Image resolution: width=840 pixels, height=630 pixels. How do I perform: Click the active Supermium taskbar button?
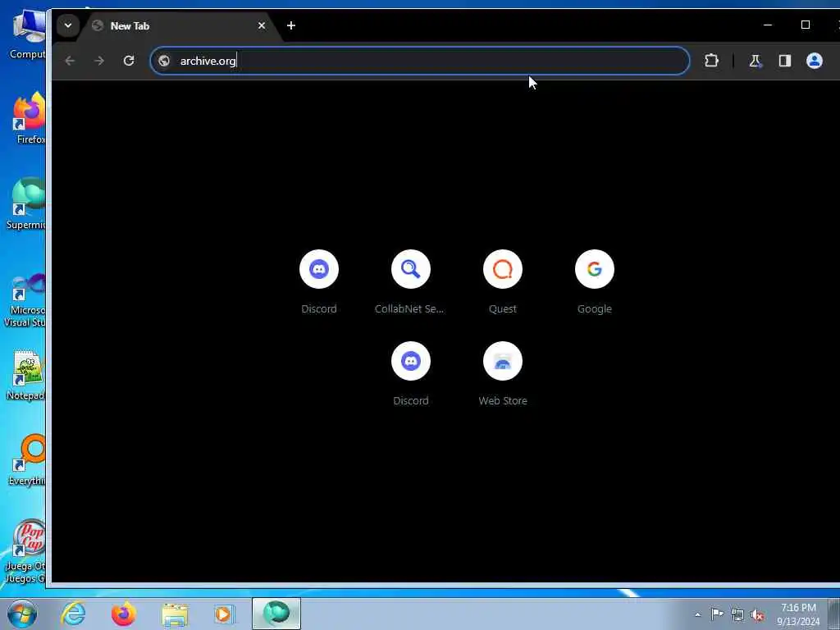point(276,614)
